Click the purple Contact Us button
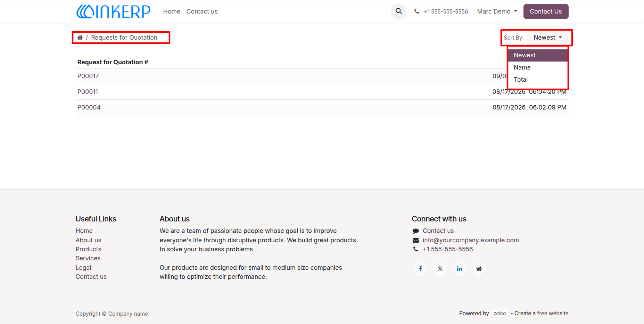This screenshot has width=644, height=324. [x=546, y=11]
